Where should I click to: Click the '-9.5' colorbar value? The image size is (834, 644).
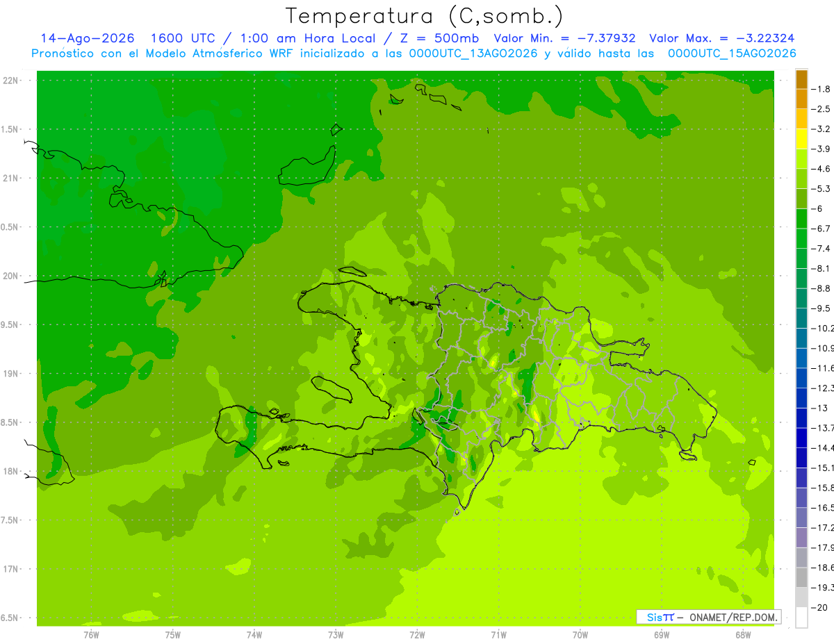coord(821,308)
